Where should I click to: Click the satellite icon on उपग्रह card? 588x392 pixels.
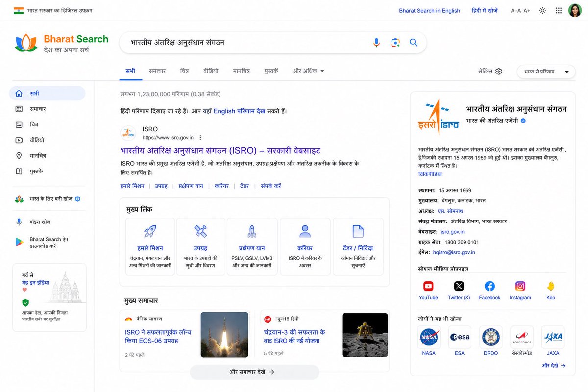(x=200, y=231)
